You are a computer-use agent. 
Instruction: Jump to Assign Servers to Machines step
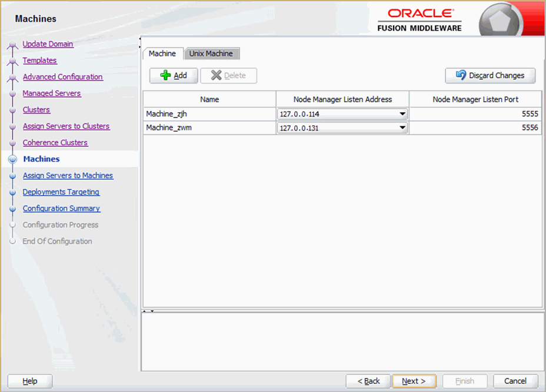click(68, 176)
